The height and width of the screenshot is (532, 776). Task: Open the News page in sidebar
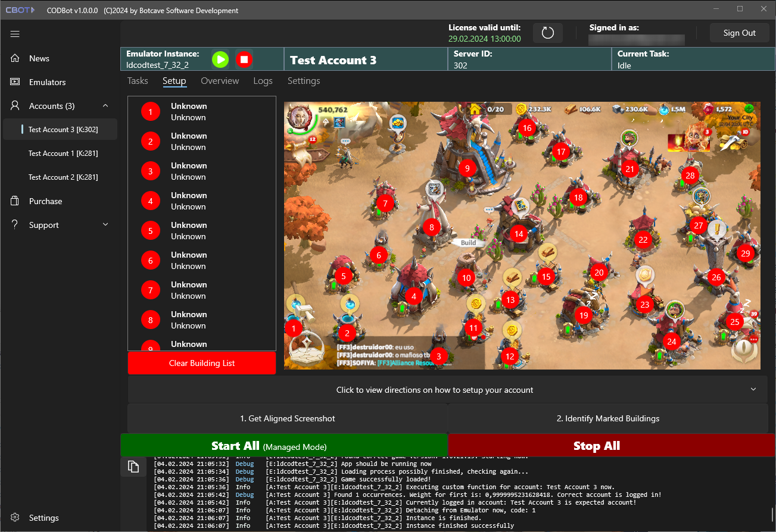39,58
